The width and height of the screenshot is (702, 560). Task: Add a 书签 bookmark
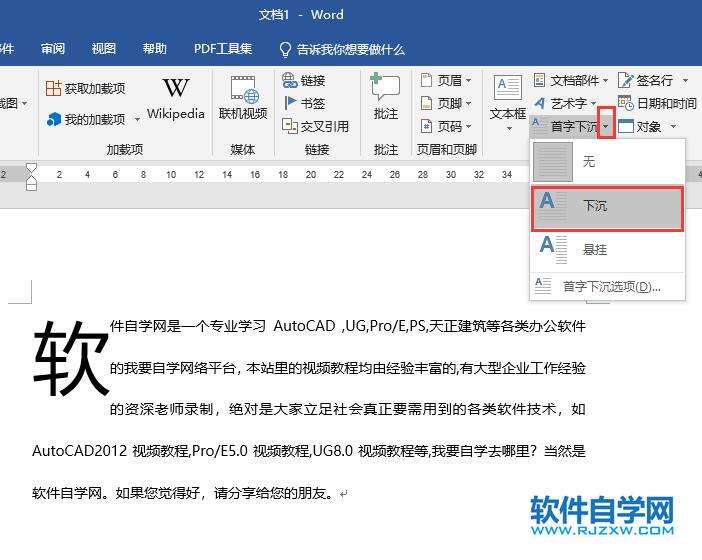[291, 103]
